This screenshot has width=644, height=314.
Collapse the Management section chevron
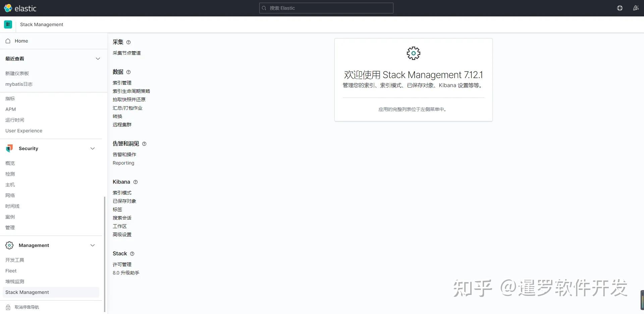(93, 245)
